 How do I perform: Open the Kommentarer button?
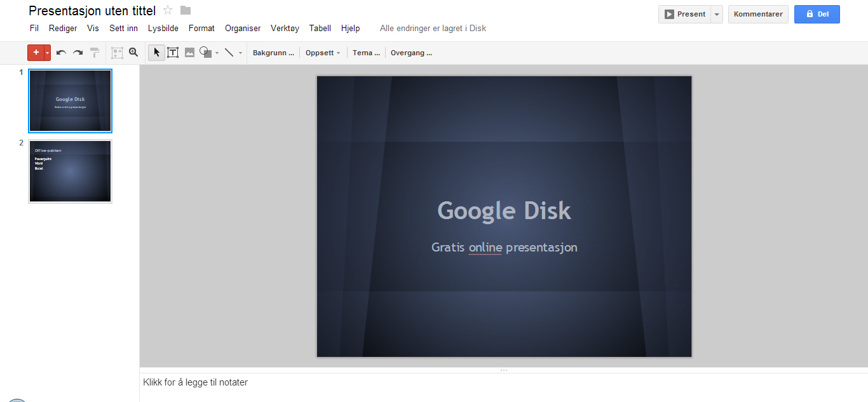coord(758,14)
